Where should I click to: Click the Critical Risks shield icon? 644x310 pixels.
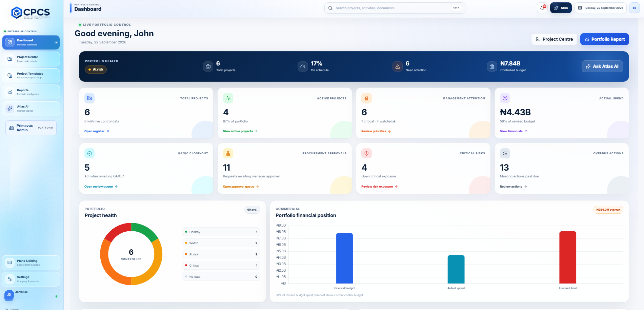[x=366, y=153]
